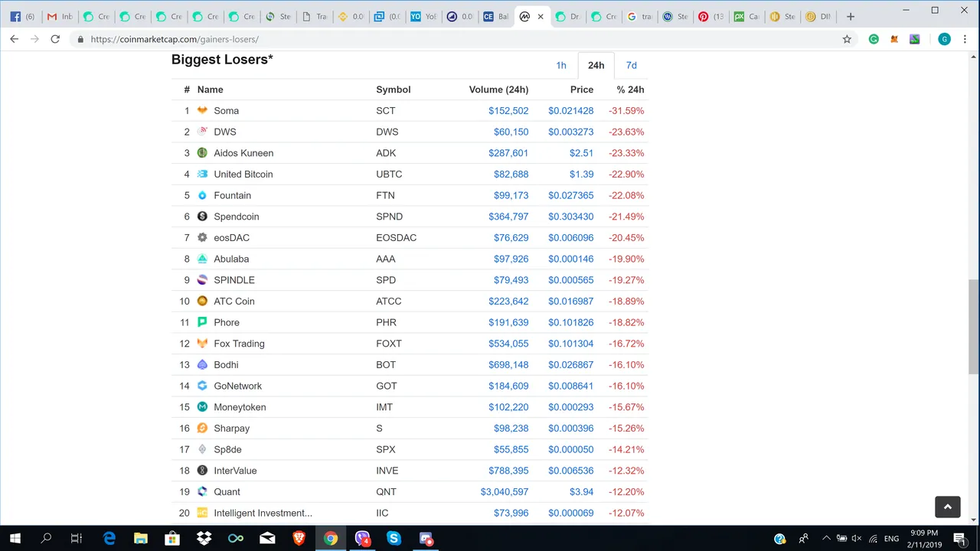Open Chrome's three-dot menu

tap(965, 39)
